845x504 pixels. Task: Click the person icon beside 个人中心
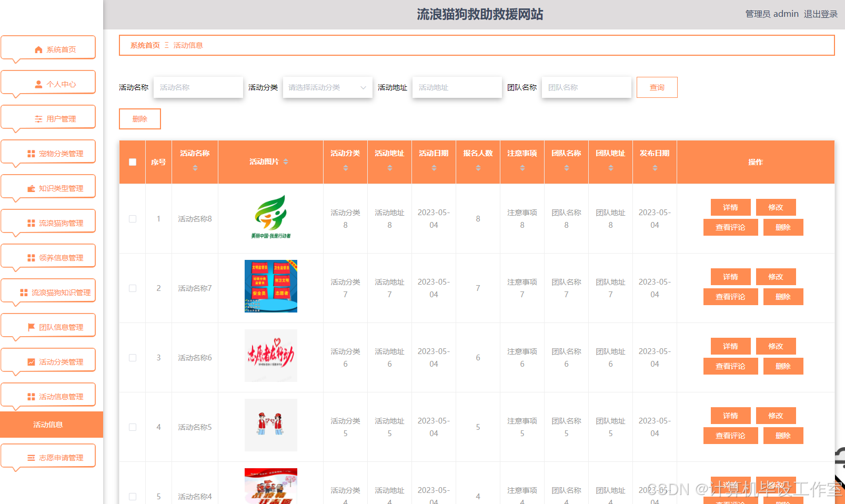pyautogui.click(x=38, y=84)
